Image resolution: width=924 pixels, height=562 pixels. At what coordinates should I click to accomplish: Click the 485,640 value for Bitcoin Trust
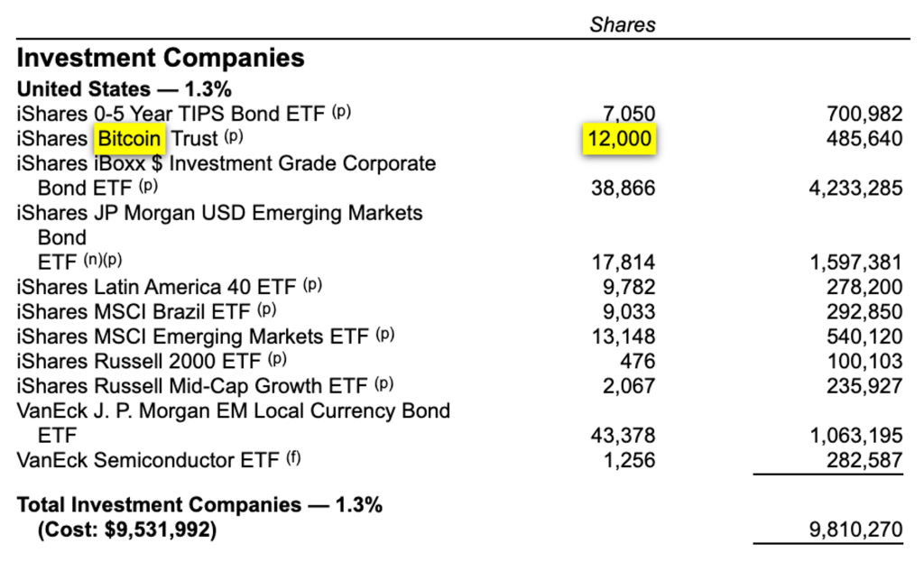[864, 139]
